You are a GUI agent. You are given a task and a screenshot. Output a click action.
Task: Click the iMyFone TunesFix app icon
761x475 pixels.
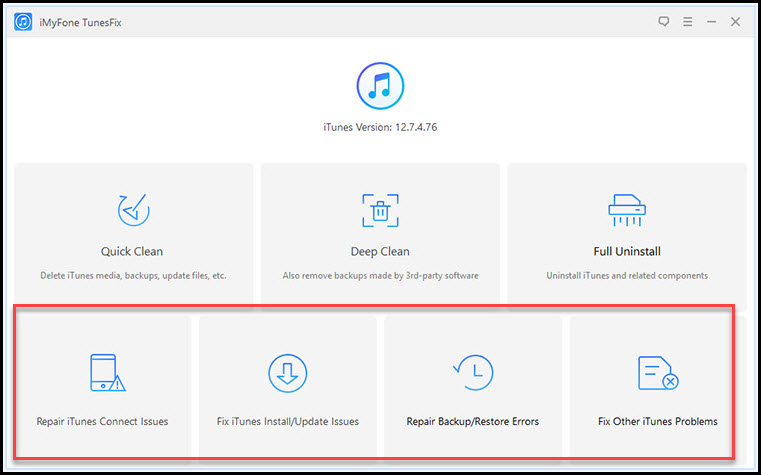[x=24, y=20]
